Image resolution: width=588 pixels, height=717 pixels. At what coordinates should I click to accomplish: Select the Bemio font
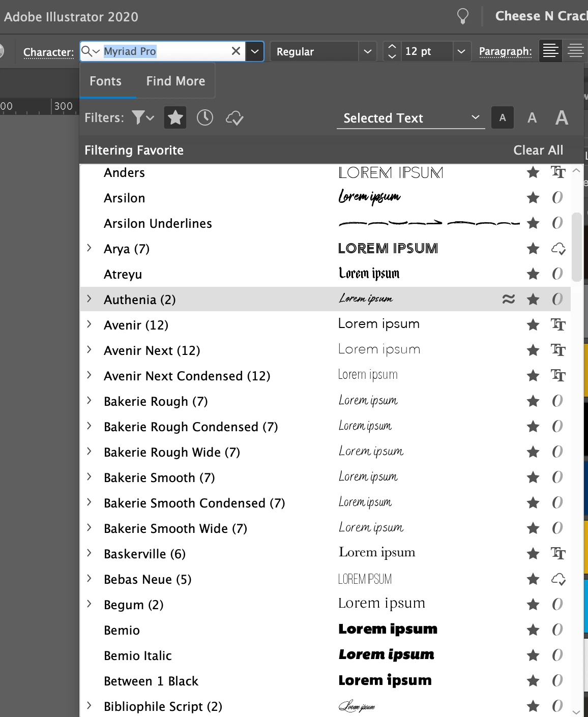click(325, 630)
